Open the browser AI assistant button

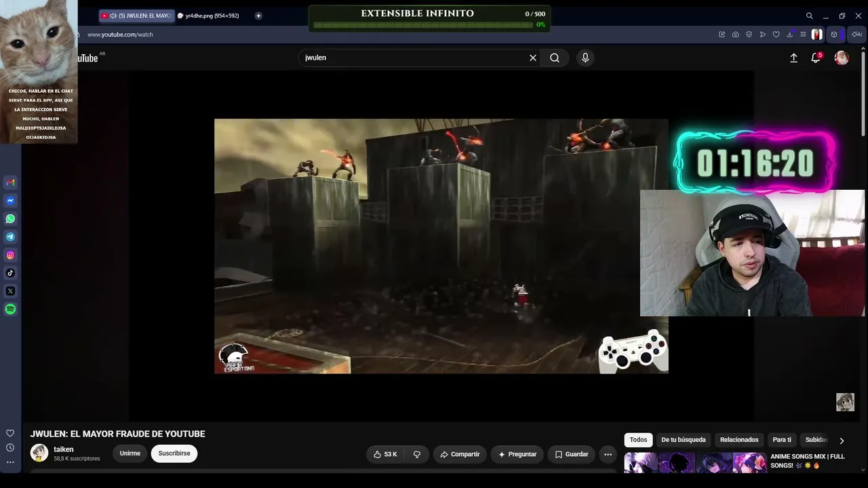[x=857, y=35]
